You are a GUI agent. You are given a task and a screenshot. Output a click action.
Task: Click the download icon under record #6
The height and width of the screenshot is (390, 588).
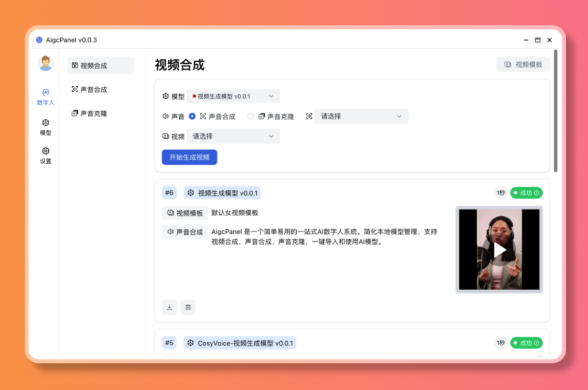pyautogui.click(x=169, y=307)
